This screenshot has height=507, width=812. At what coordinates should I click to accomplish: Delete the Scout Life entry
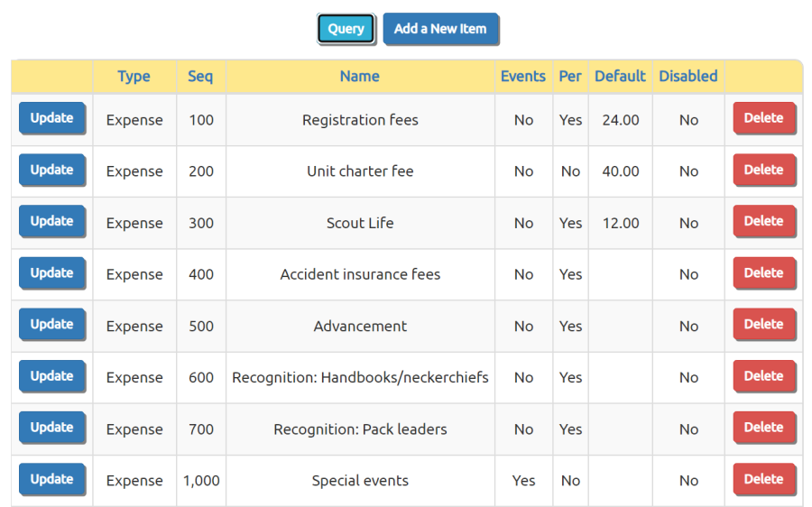[764, 221]
